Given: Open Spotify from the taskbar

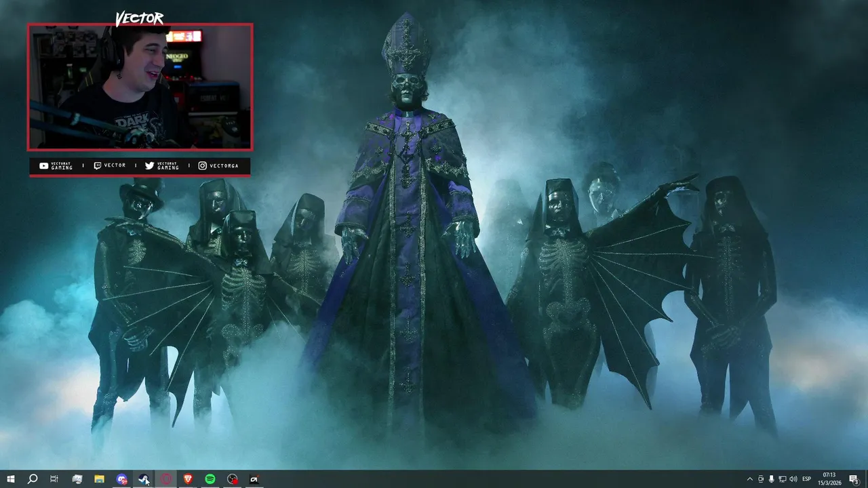Looking at the screenshot, I should pos(210,479).
